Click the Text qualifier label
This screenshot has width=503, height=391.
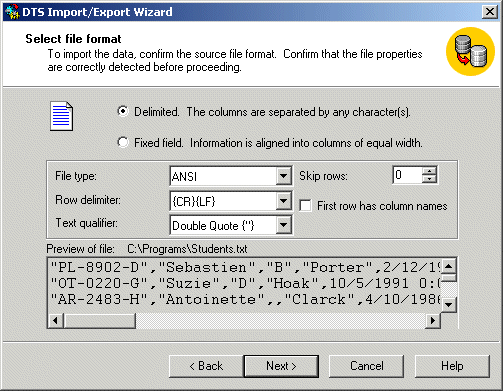click(86, 223)
